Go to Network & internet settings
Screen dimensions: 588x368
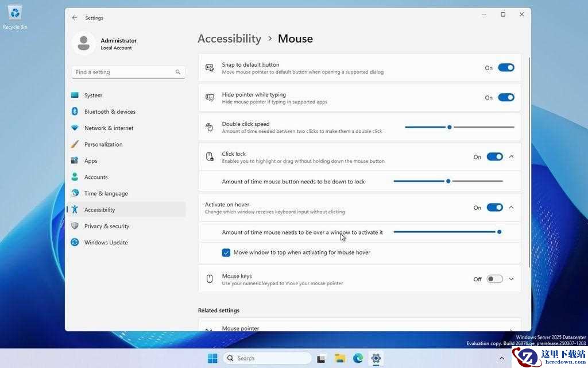point(126,128)
